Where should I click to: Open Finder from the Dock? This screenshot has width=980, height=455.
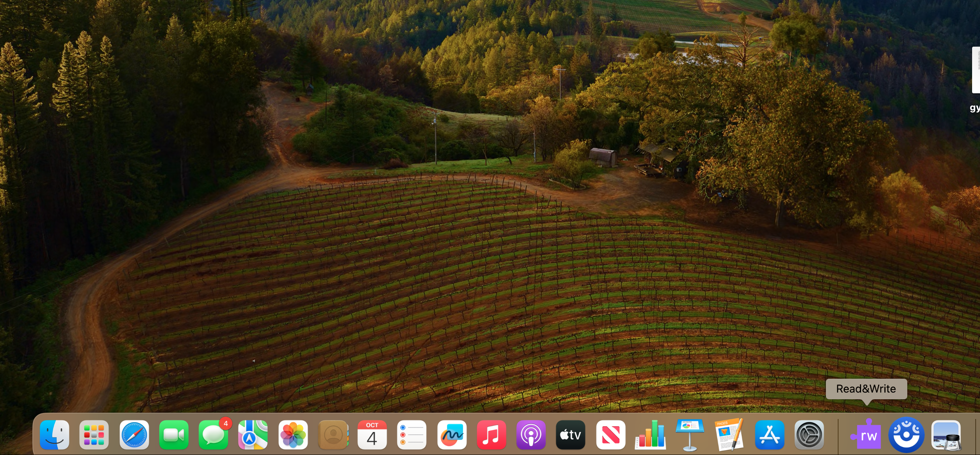(x=54, y=435)
